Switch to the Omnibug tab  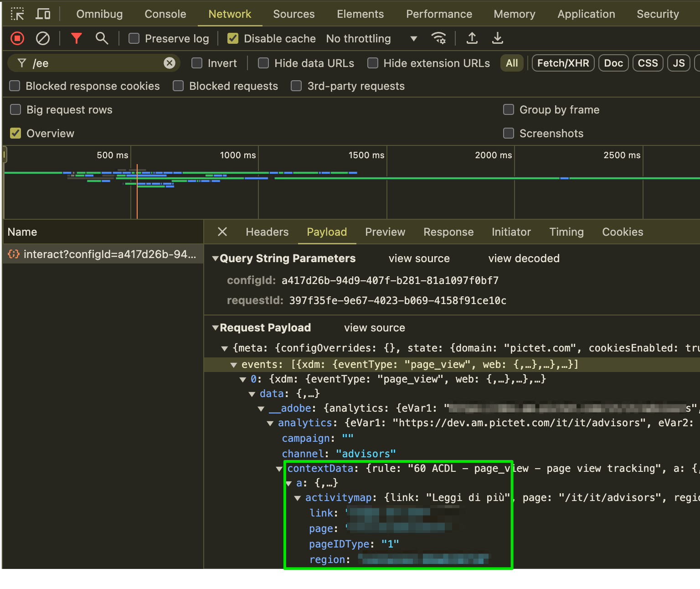(x=99, y=14)
